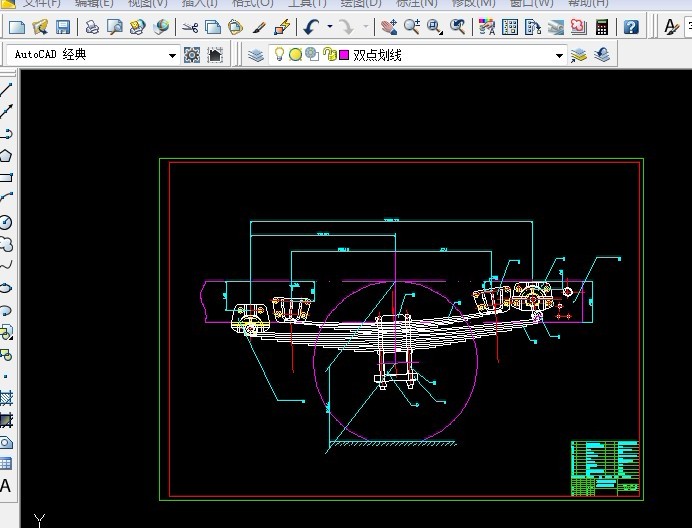Click the title block in the drawing
This screenshot has width=692, height=528.
pos(604,467)
